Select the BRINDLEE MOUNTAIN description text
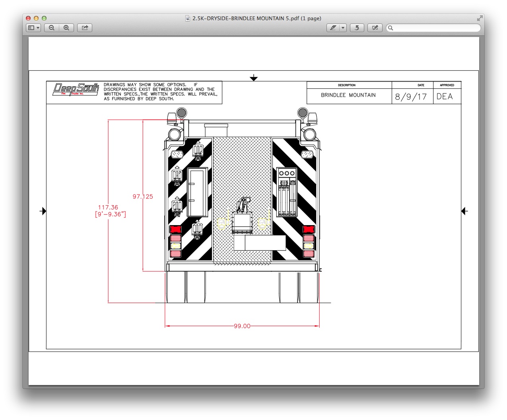The width and height of the screenshot is (507, 420). tap(348, 95)
